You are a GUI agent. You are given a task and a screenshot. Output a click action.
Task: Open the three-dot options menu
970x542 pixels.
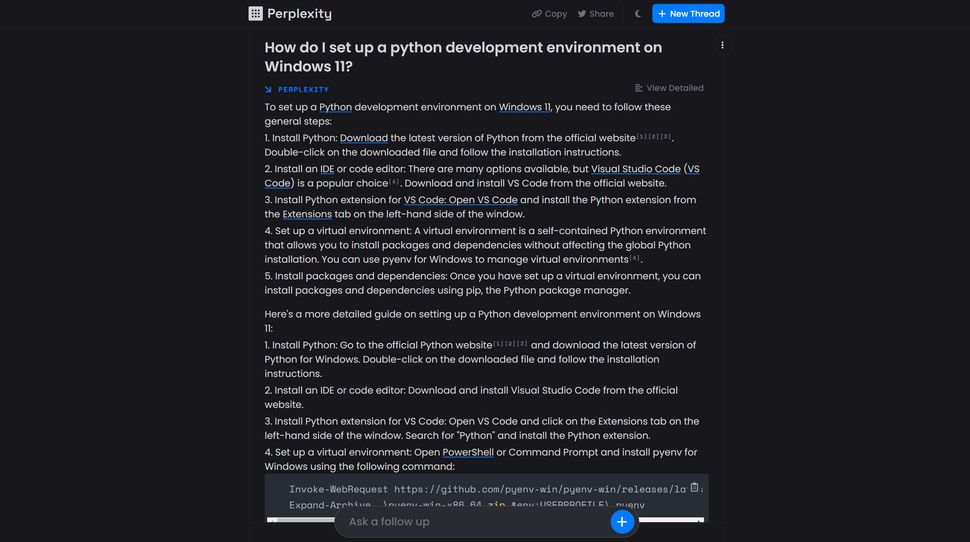point(722,45)
